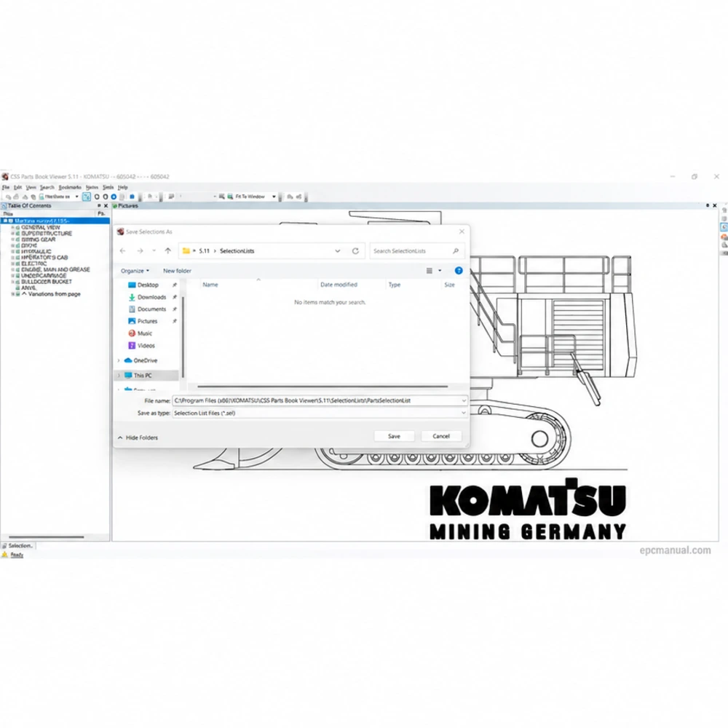Image resolution: width=728 pixels, height=728 pixels.
Task: Close the Table Of Contents panel
Action: click(106, 205)
